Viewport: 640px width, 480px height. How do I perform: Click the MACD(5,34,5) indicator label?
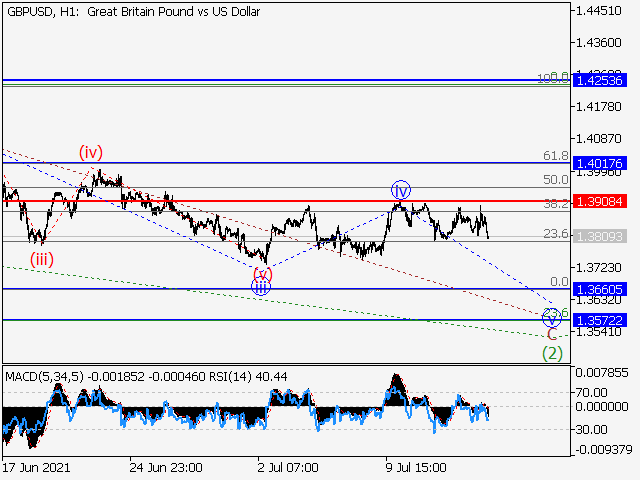44,376
